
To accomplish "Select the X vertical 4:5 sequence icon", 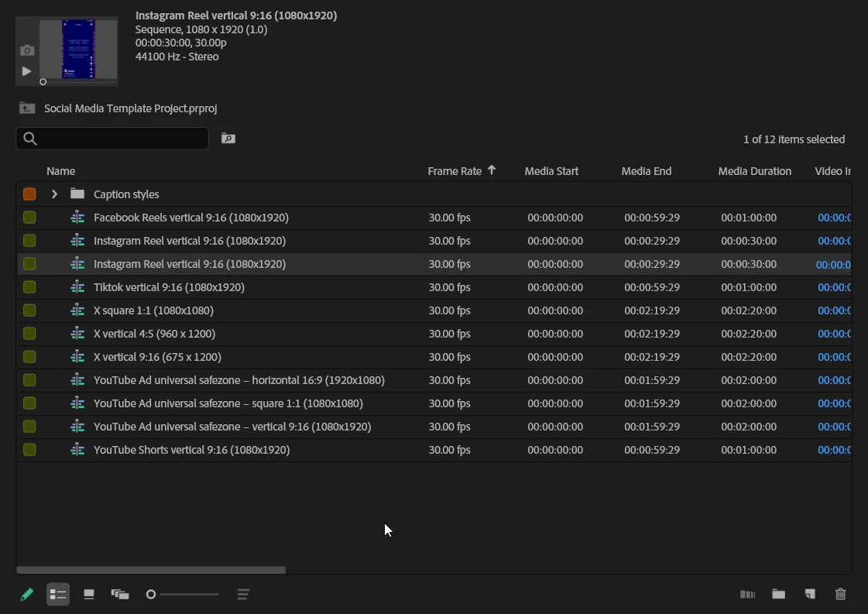I will [x=77, y=334].
